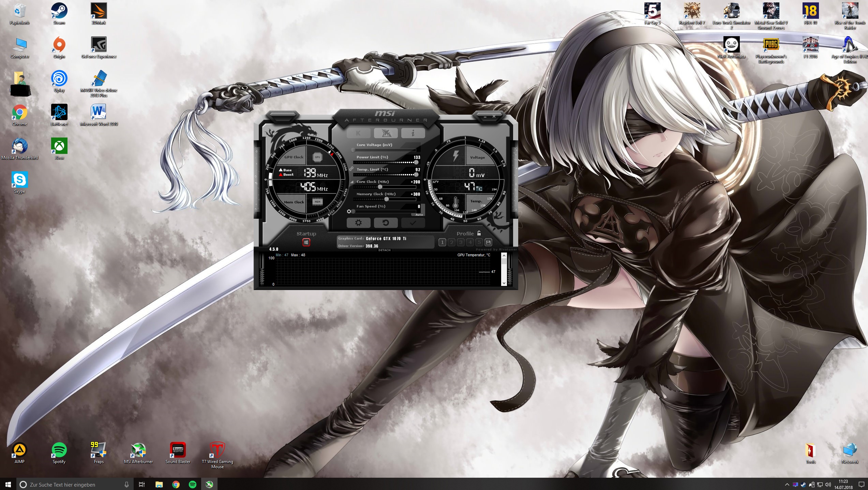The width and height of the screenshot is (868, 490).
Task: Toggle the fan speed Auto button
Action: pyautogui.click(x=419, y=215)
